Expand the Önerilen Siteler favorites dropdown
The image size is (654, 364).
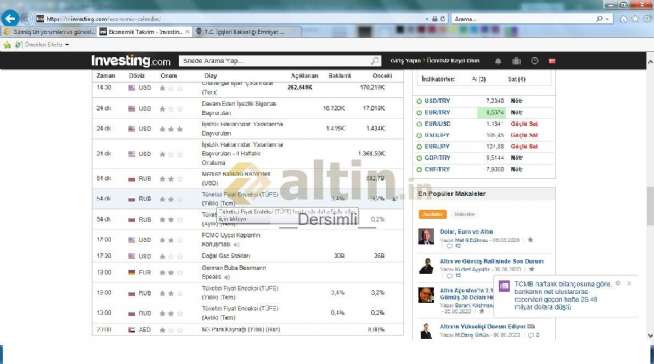click(x=67, y=45)
